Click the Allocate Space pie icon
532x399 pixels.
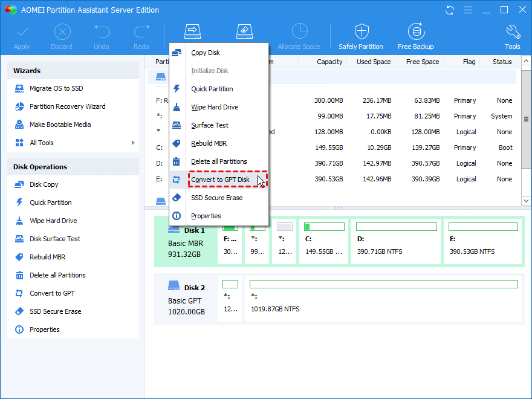coord(300,31)
